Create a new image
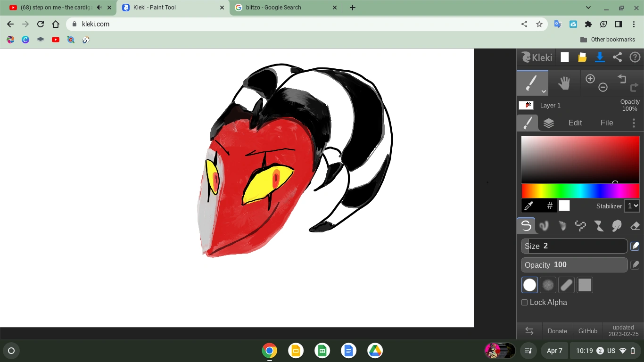Screen dimensions: 644x362 [564, 57]
